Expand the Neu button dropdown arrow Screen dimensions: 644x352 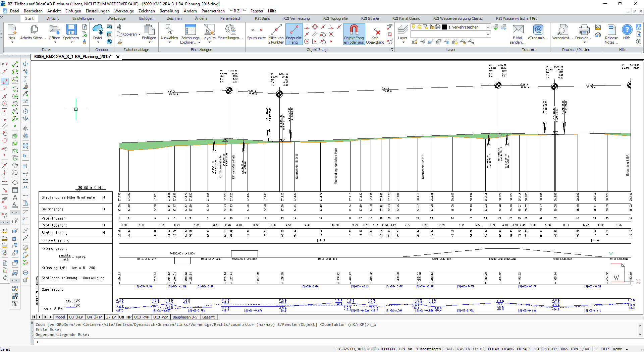click(x=12, y=42)
